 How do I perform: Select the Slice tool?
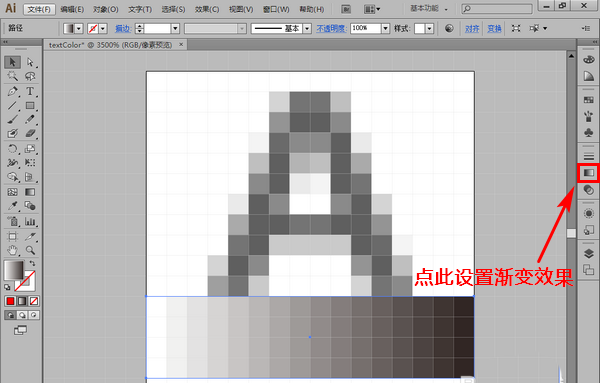pyautogui.click(x=30, y=236)
